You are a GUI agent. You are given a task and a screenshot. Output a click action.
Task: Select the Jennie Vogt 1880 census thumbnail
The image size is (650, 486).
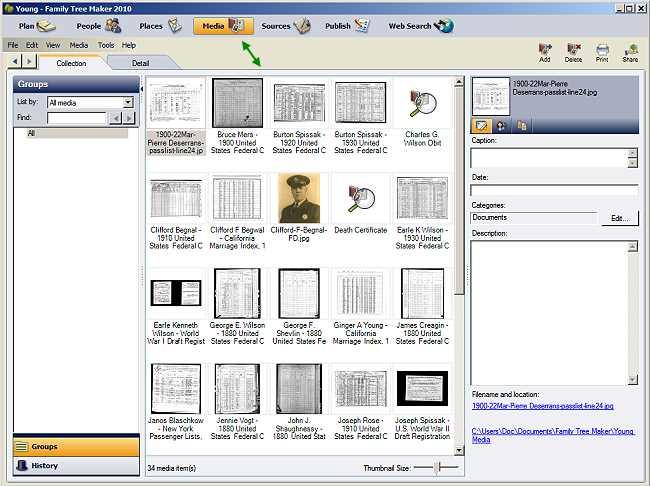pos(237,389)
